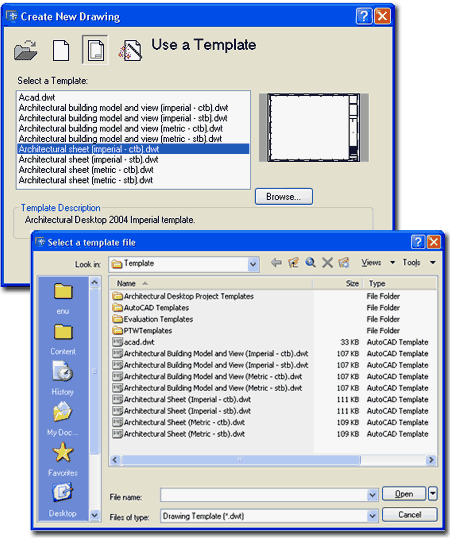Image resolution: width=450 pixels, height=538 pixels.
Task: Click the places bar scroll up arrow
Action: pyautogui.click(x=95, y=282)
